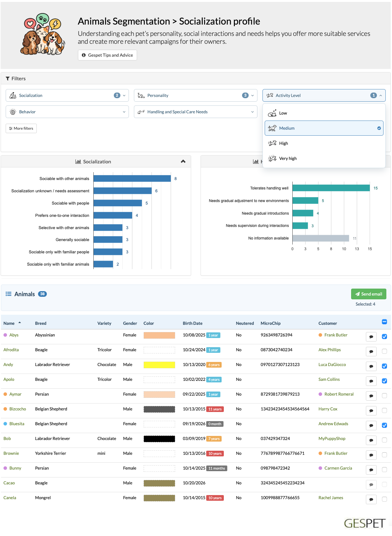Select High activity level option

click(324, 143)
